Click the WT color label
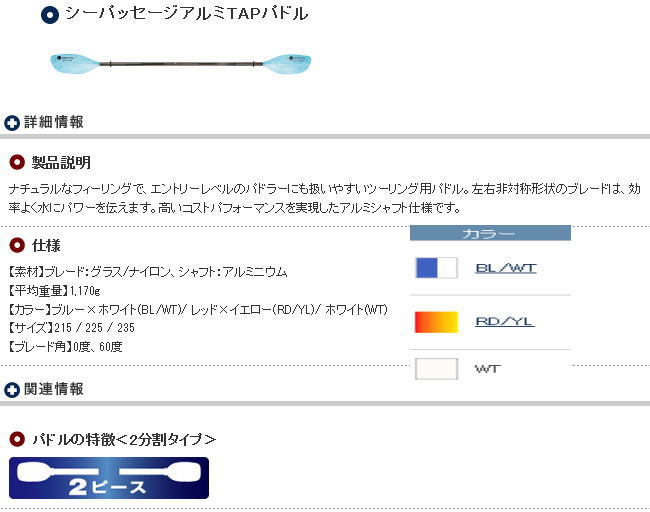Viewport: 650px width, 512px height. coord(488,369)
